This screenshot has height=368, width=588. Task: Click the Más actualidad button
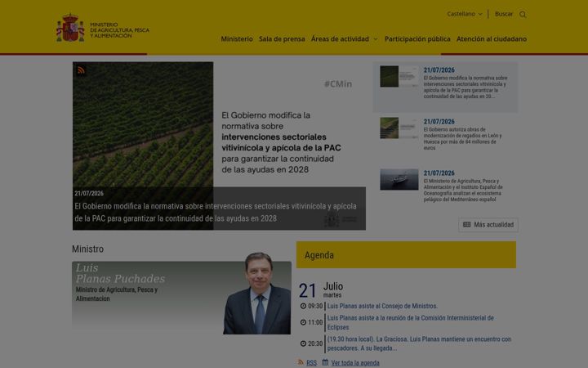click(488, 225)
